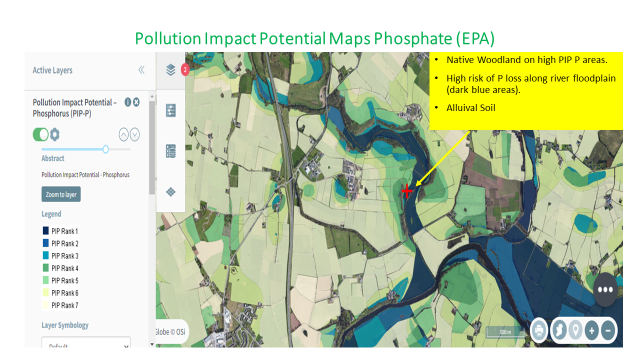640x360 pixels.
Task: Click the scrollbar up arrow in the layer panel
Action: tap(152, 97)
